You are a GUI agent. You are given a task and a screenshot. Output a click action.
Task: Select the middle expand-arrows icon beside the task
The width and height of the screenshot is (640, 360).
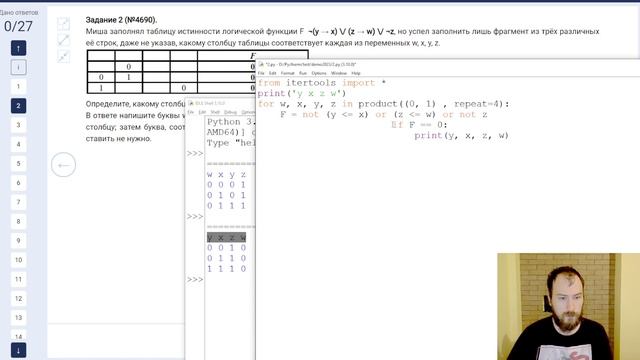[63, 40]
